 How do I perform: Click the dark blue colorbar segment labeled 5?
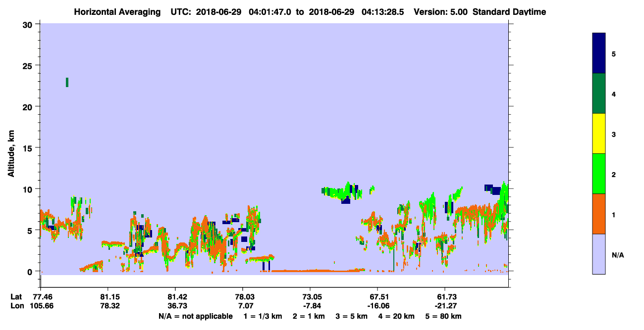pos(599,53)
